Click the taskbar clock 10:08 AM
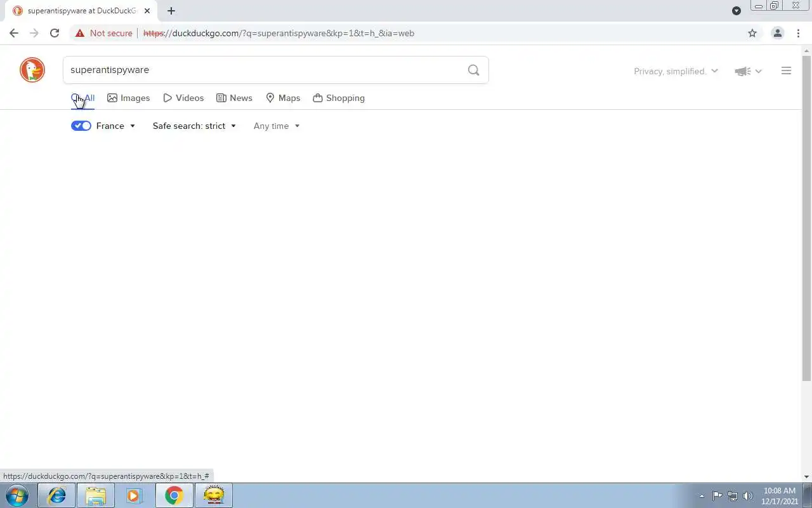812x508 pixels. coord(780,491)
